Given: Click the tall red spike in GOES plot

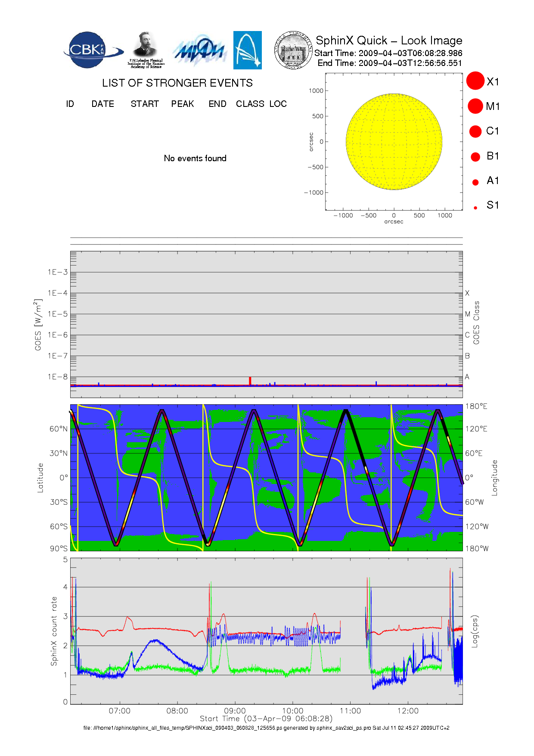Looking at the screenshot, I should [250, 381].
